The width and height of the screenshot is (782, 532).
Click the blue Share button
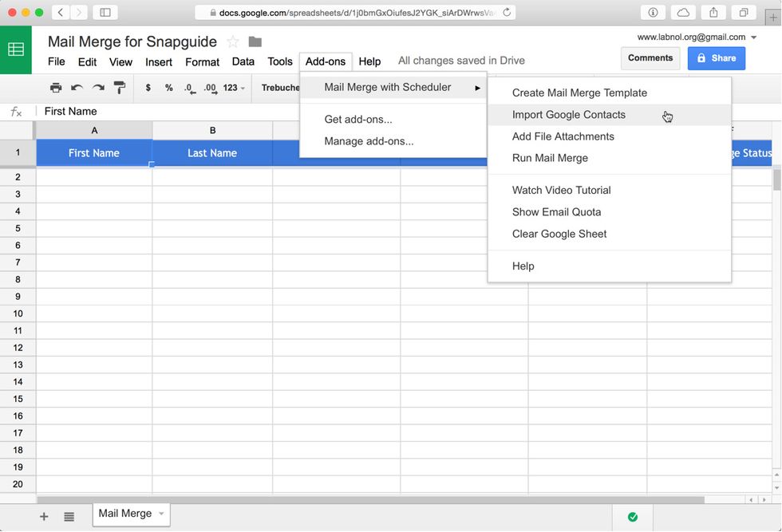tap(716, 58)
